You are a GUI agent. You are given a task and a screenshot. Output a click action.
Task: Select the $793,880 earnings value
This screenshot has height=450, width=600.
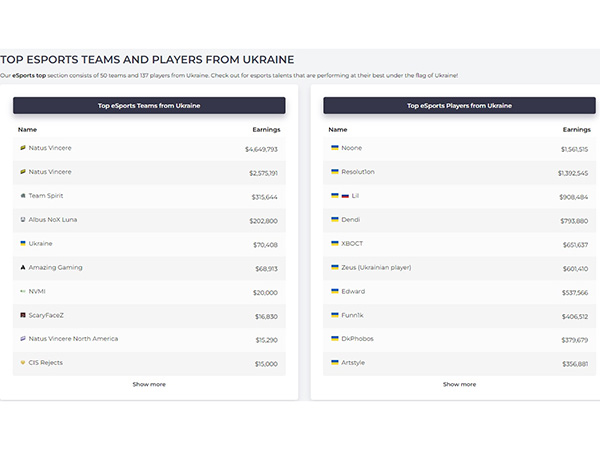(x=574, y=221)
